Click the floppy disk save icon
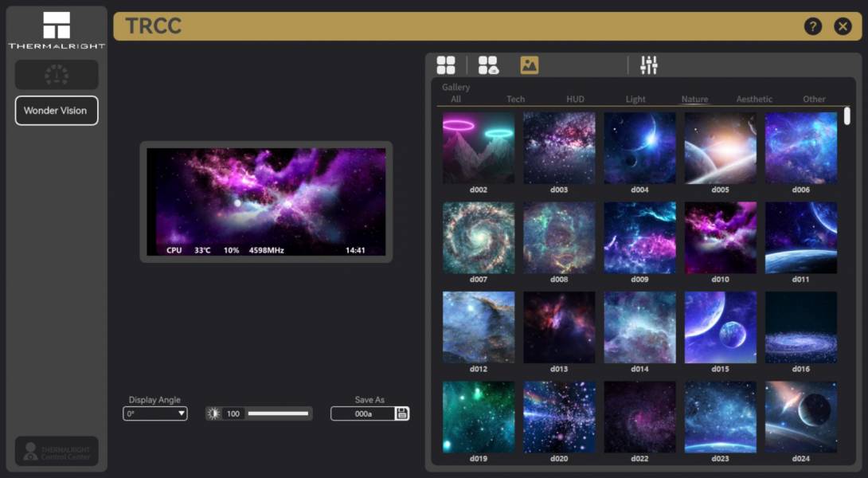This screenshot has width=868, height=478. [x=402, y=413]
